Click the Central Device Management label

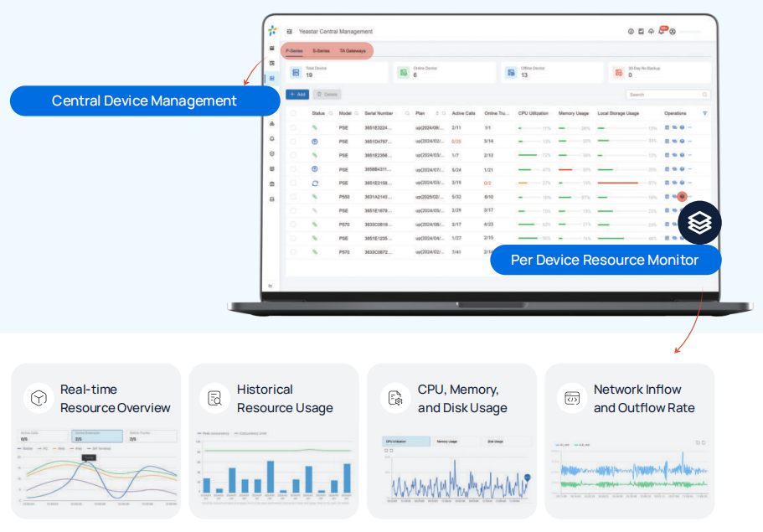click(x=144, y=101)
